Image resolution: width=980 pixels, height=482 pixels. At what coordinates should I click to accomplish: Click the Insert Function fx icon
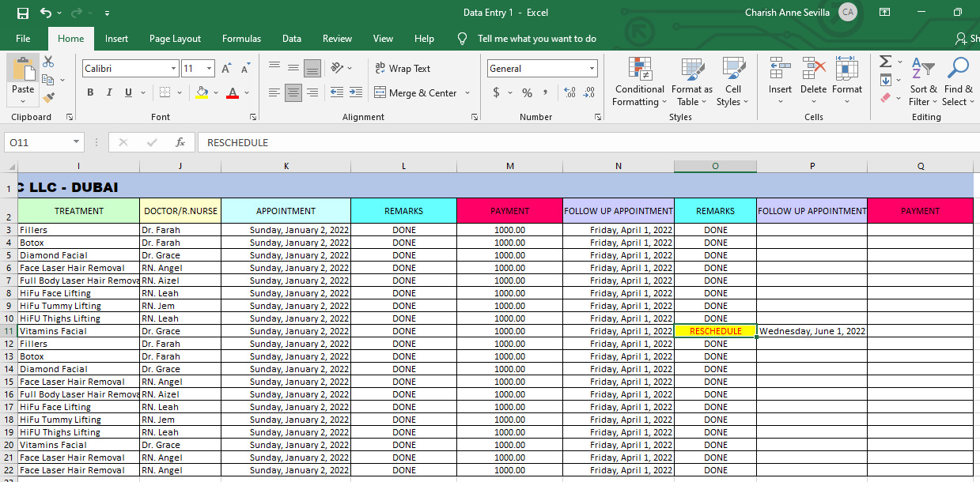tap(180, 143)
